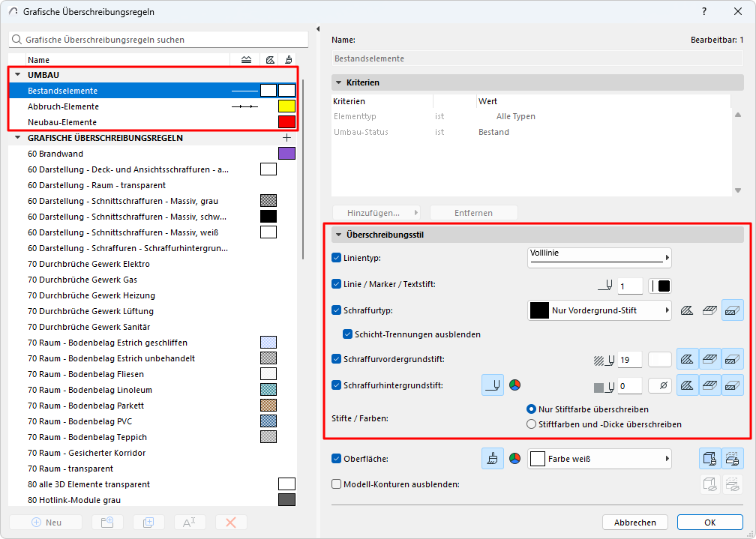Add rule via plus icon in Grafische Überschreibungsregeln
This screenshot has width=756, height=539.
click(x=286, y=138)
